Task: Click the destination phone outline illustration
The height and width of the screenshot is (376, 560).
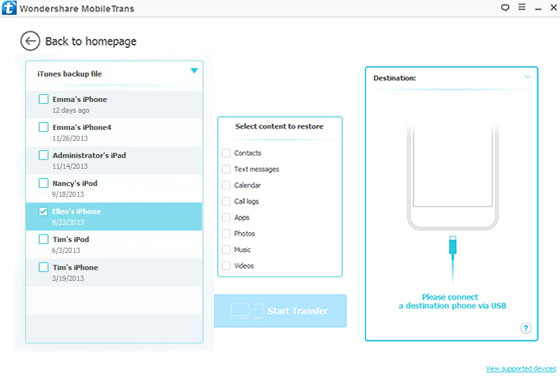Action: [452, 177]
